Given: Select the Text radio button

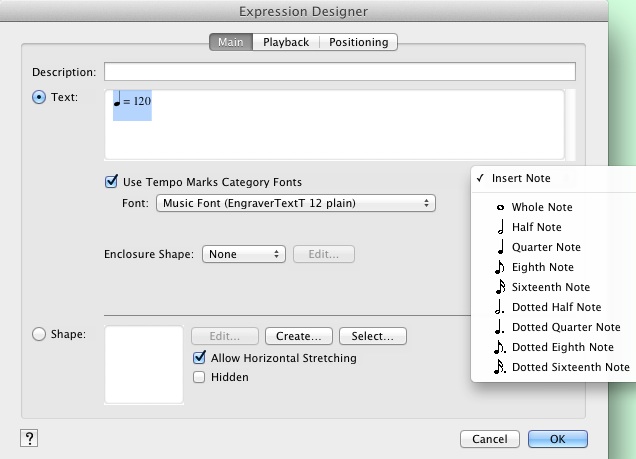Looking at the screenshot, I should coord(39,97).
